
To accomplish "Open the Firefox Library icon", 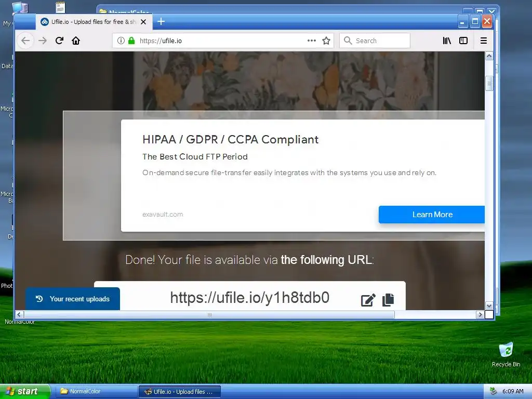I will coord(447,41).
